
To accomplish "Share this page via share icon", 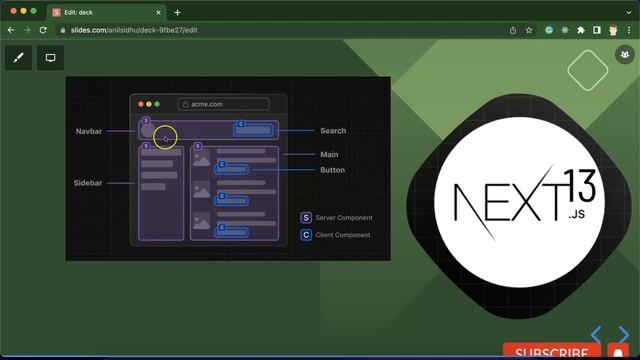I will pos(513,30).
